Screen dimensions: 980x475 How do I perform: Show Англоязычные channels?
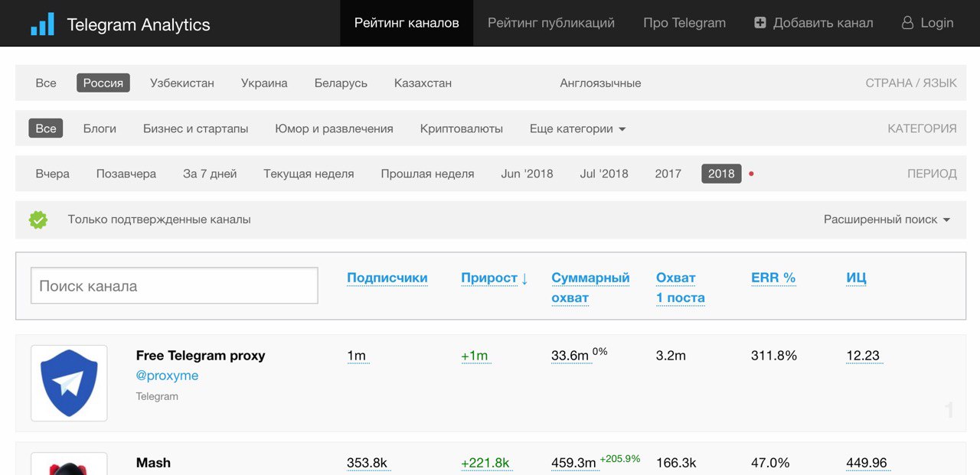coord(600,83)
